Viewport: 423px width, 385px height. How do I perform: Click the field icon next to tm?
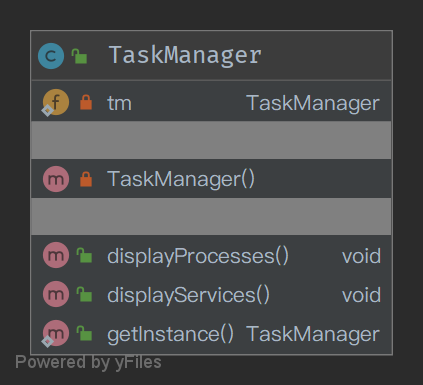[x=55, y=102]
